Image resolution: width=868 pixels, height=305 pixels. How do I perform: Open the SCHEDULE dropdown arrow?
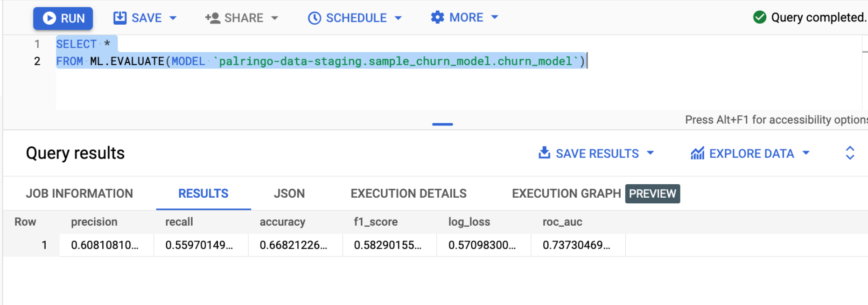pyautogui.click(x=398, y=18)
